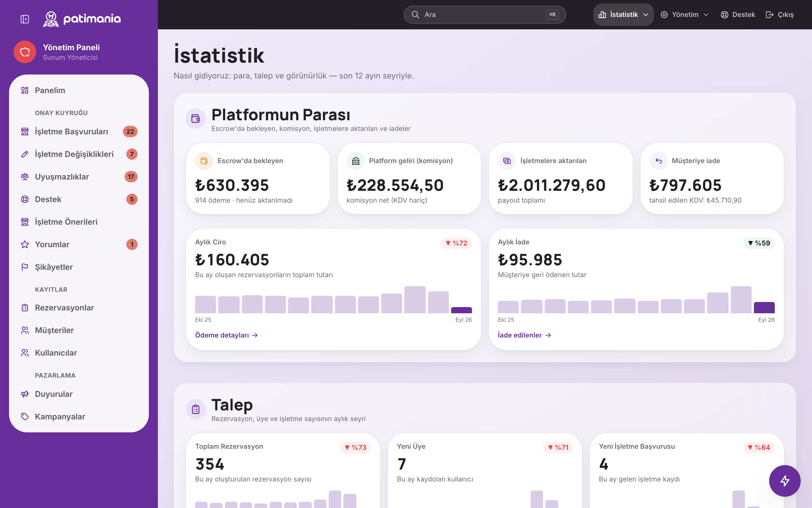Click the return arrow icon on Müşteriye iade card
The image size is (812, 508).
(658, 161)
